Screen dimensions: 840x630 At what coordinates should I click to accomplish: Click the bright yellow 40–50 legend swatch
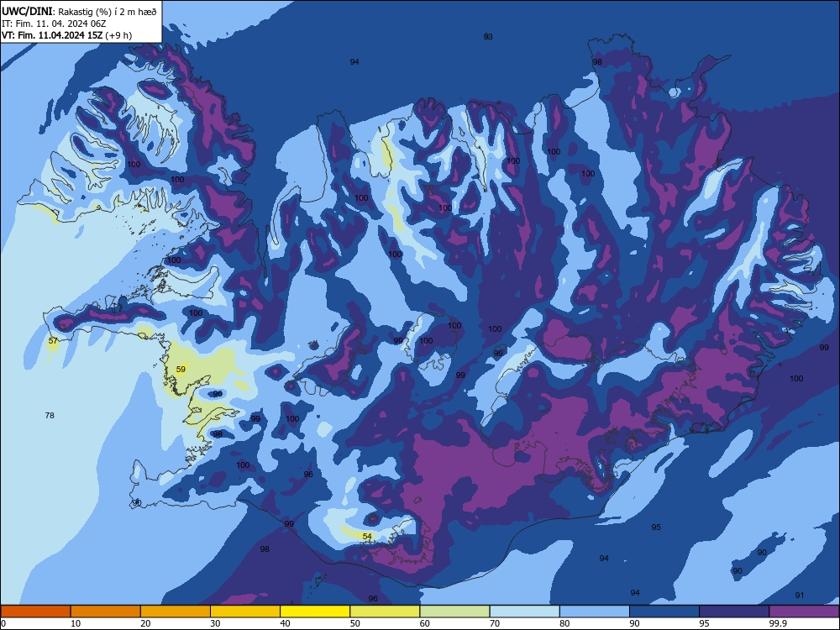pyautogui.click(x=315, y=612)
